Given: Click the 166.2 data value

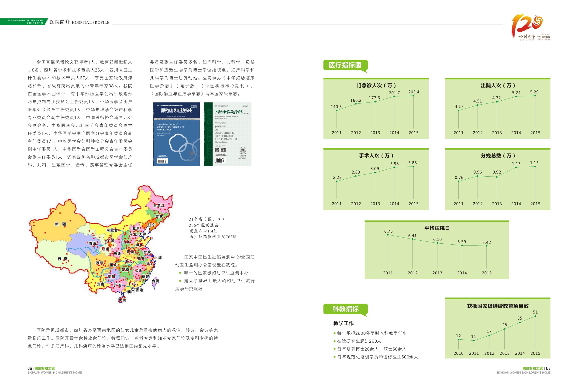Looking at the screenshot, I should (x=356, y=100).
